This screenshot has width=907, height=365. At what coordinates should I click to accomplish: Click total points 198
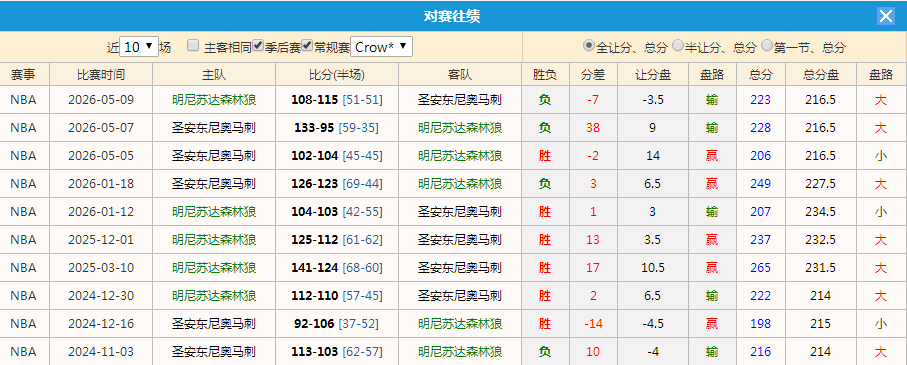[761, 323]
